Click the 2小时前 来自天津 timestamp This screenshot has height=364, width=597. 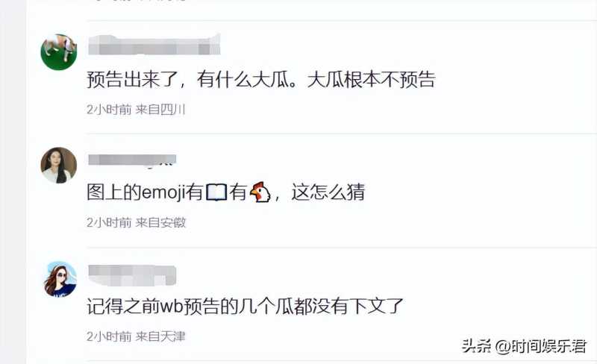point(136,336)
